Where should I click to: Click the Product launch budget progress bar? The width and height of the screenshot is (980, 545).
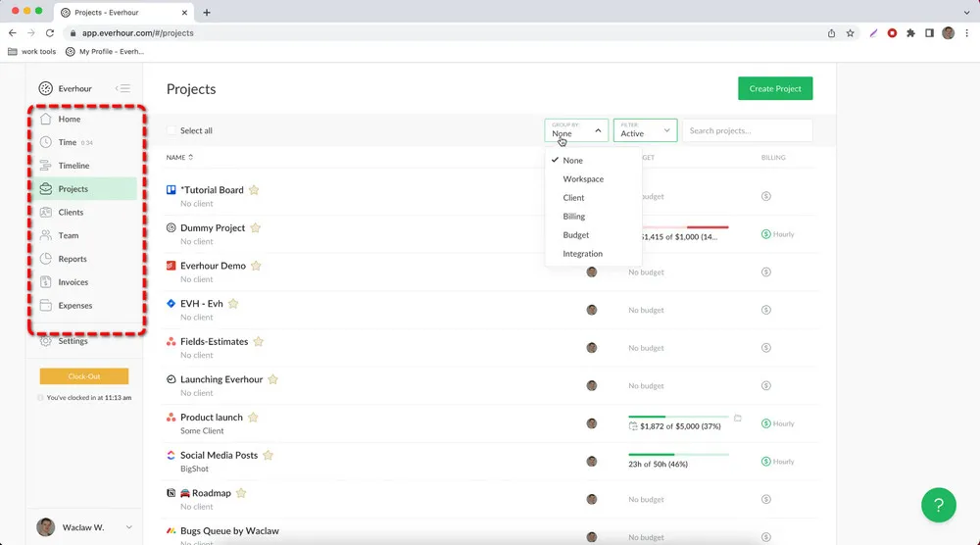click(678, 417)
